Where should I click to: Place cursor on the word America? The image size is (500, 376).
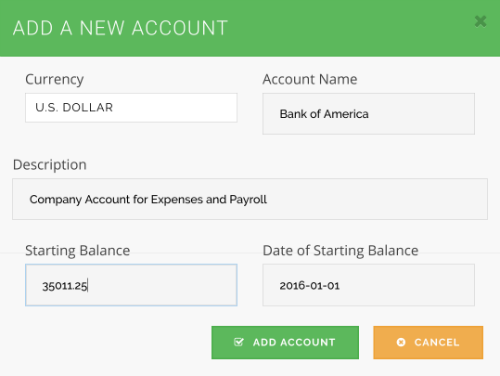point(346,114)
